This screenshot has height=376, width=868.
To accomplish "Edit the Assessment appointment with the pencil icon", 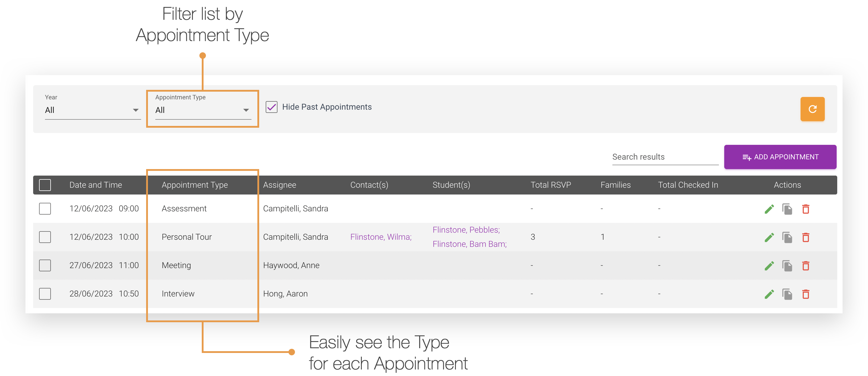I will point(769,209).
